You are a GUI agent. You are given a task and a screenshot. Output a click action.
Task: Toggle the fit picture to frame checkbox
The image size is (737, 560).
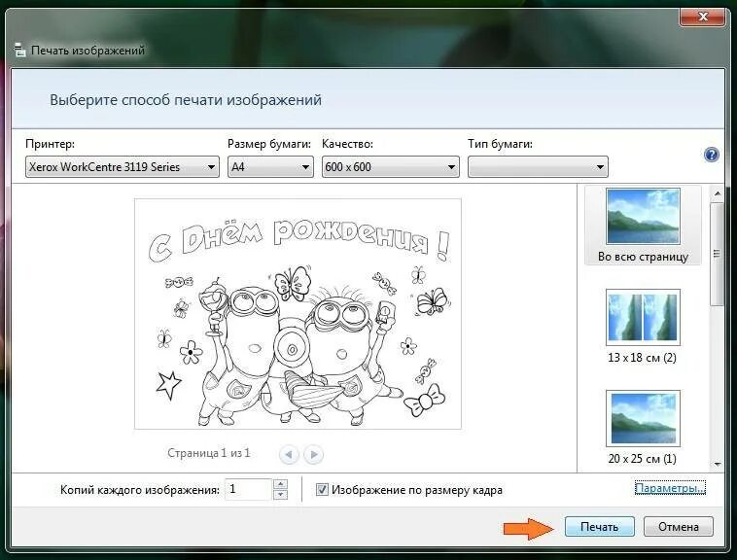(x=322, y=490)
